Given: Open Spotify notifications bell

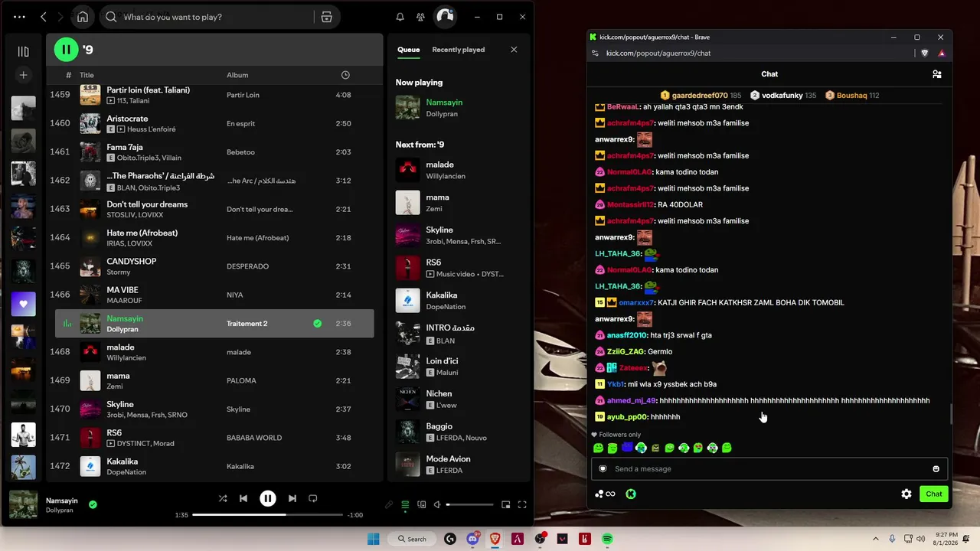Looking at the screenshot, I should coord(400,17).
